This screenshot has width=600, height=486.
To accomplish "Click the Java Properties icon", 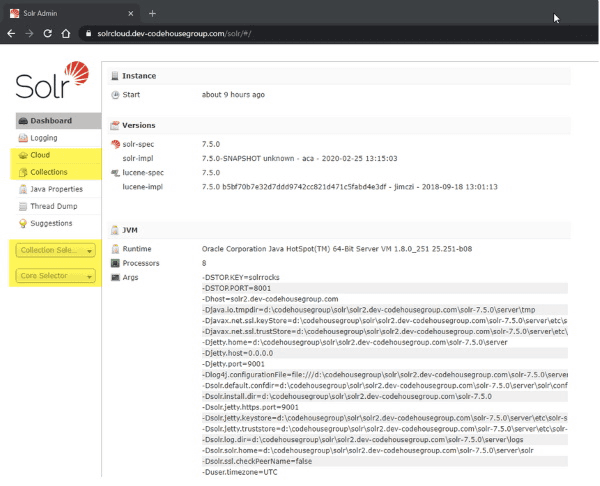I will 23,189.
